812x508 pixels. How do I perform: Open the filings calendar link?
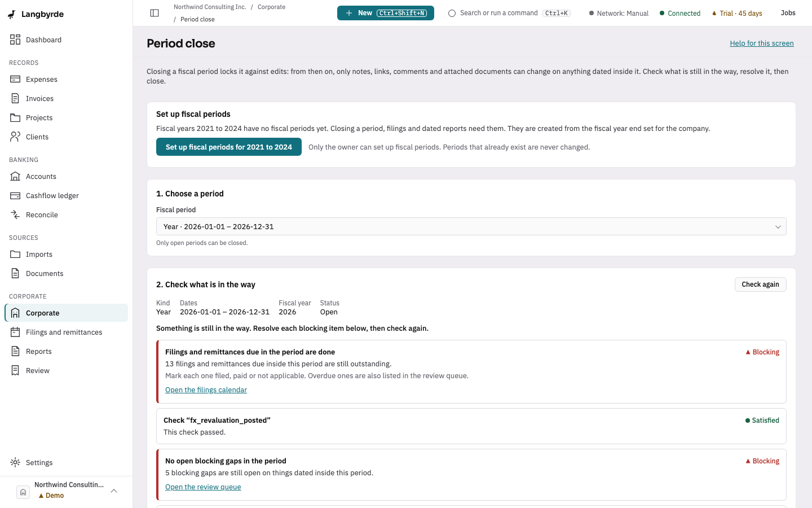(206, 390)
